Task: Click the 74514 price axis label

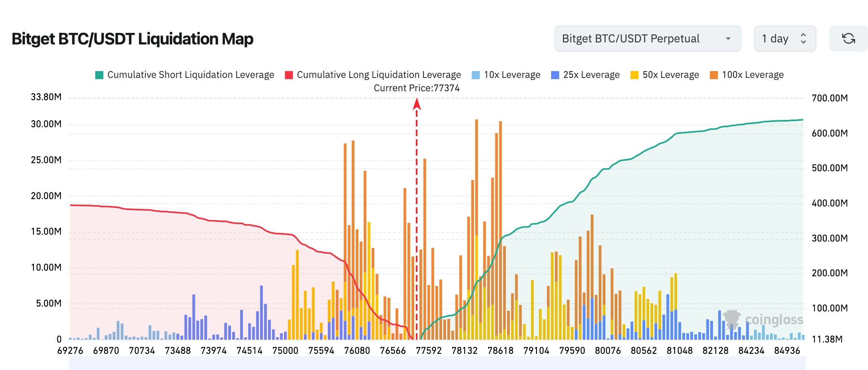Action: (x=249, y=351)
